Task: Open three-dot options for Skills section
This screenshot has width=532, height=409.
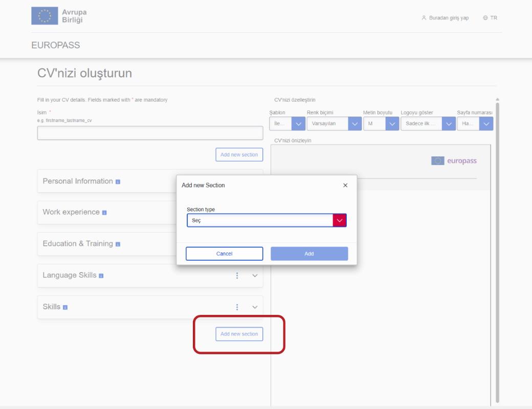Action: click(237, 307)
